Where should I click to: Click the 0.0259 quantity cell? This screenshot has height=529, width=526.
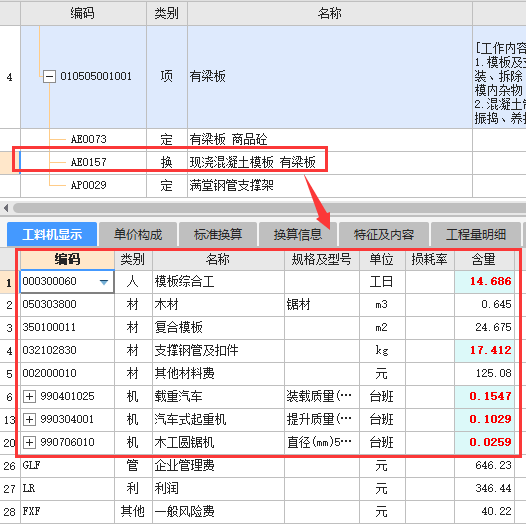(x=484, y=442)
